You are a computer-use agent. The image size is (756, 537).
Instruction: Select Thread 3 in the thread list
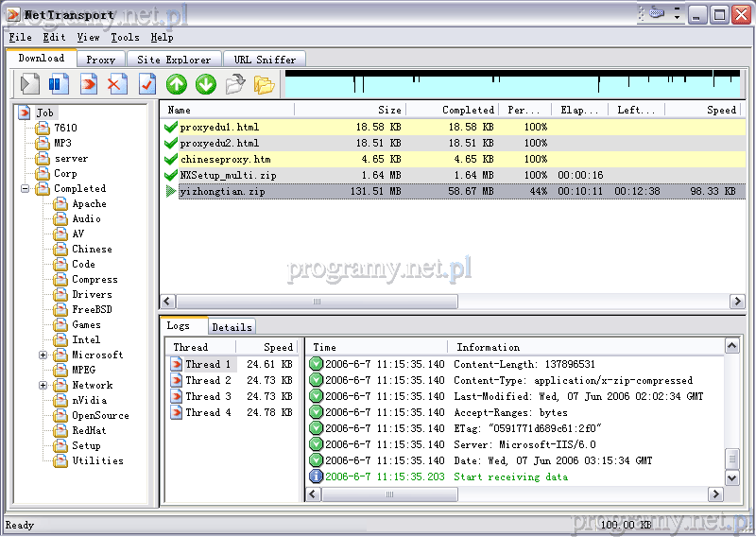(x=208, y=396)
